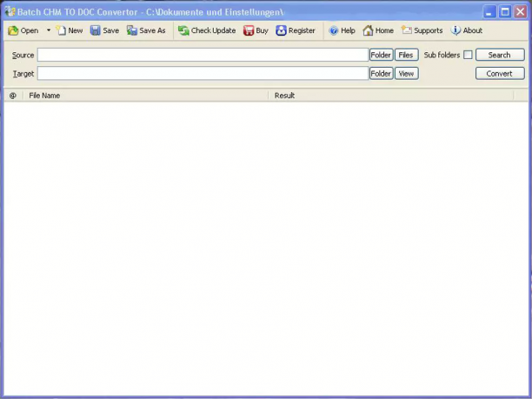
Task: Click the Supports mail icon
Action: [407, 30]
